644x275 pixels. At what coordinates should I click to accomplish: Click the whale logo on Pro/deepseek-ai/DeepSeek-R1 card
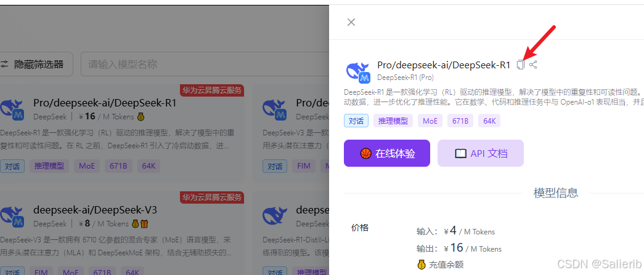13,110
